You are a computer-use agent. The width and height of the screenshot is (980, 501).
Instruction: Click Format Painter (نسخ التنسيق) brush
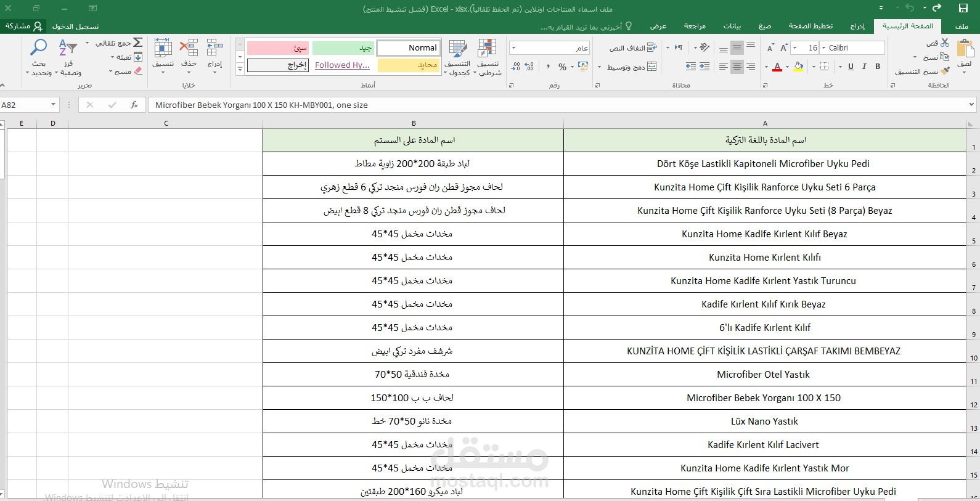945,71
